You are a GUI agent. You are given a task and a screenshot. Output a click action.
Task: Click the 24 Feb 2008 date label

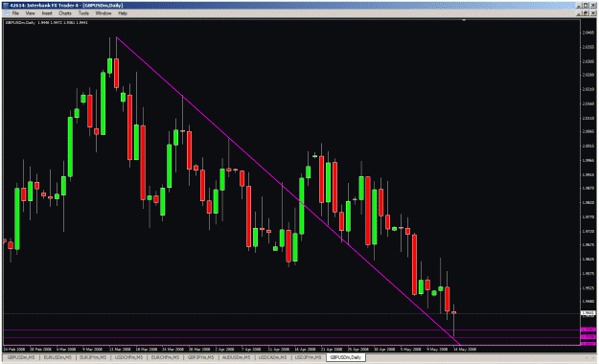click(14, 349)
